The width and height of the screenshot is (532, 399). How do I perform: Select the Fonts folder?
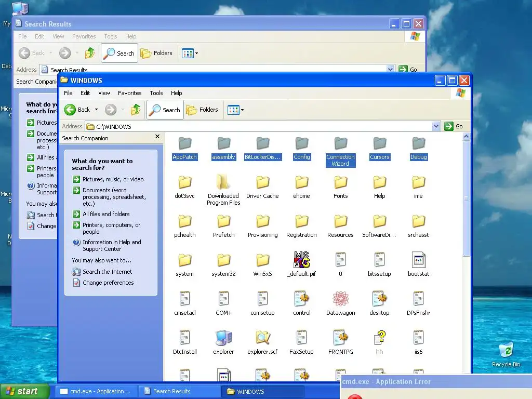point(340,188)
